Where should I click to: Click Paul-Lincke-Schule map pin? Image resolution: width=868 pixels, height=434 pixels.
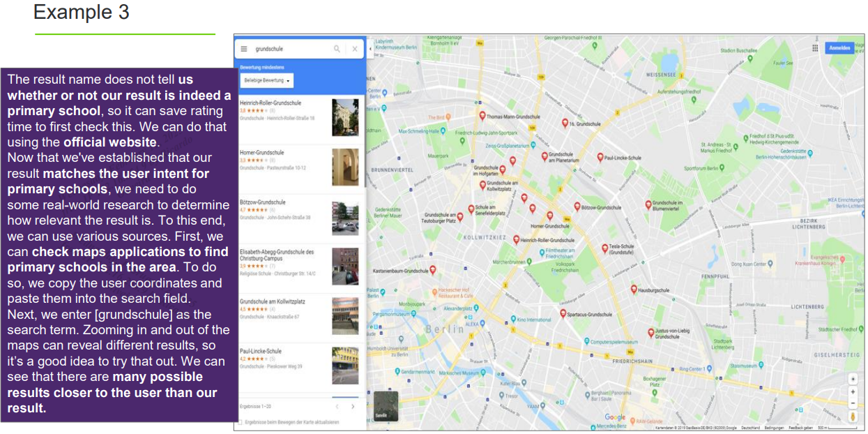click(600, 157)
